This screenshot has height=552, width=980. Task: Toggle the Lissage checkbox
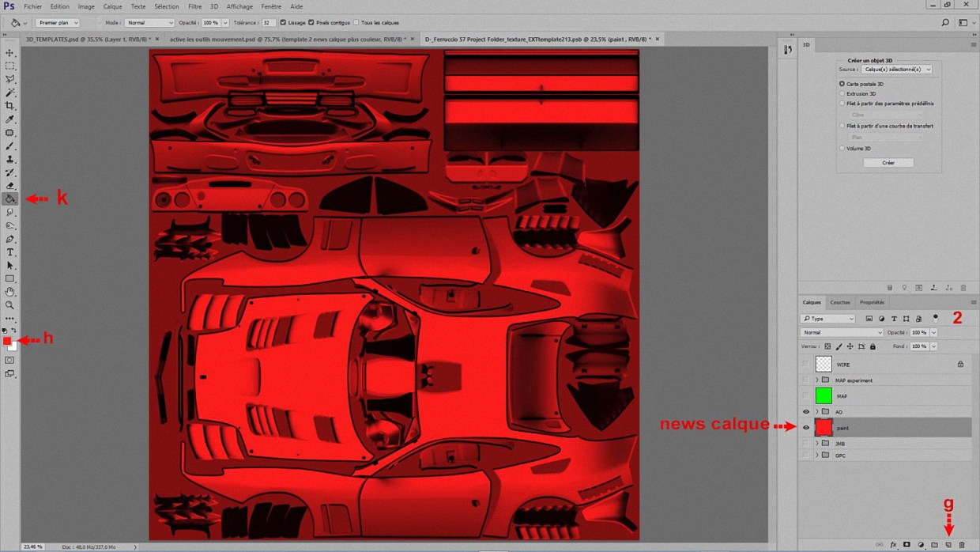click(x=283, y=23)
